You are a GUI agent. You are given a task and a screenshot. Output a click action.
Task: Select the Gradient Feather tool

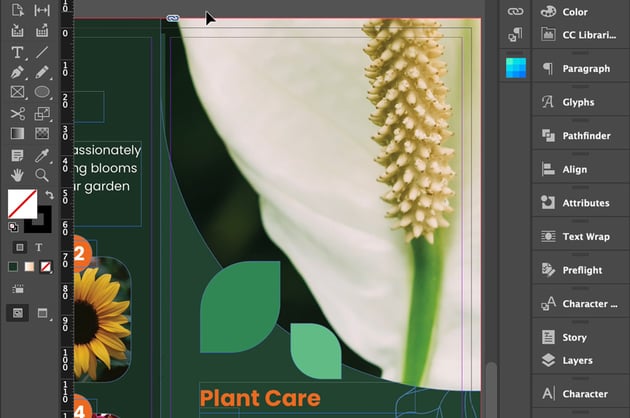[42, 133]
